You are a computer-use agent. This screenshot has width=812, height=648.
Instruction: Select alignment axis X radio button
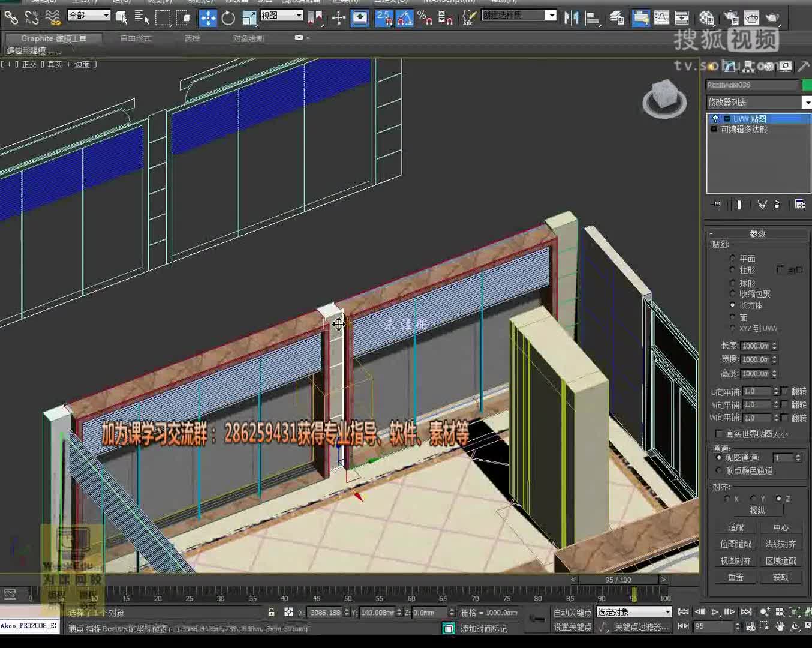(727, 499)
